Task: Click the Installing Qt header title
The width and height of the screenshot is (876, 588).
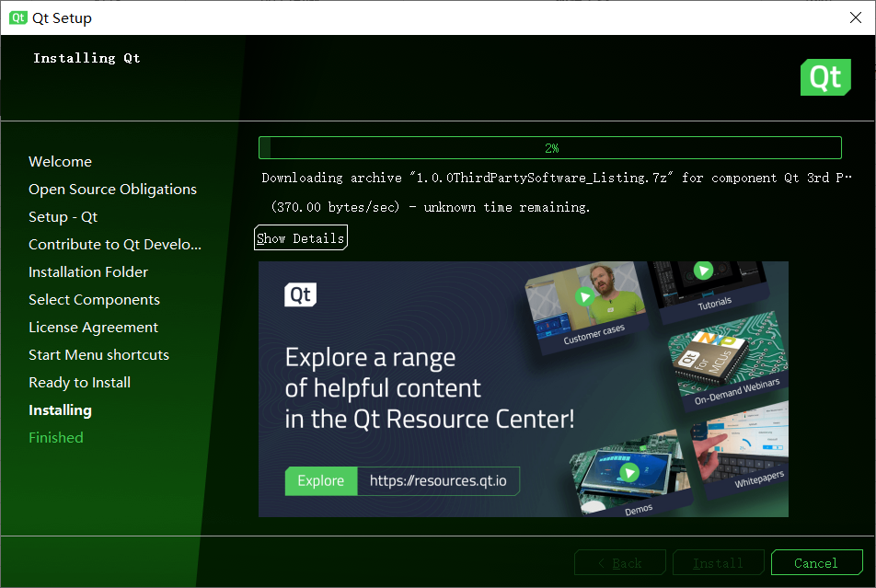Action: click(x=86, y=58)
